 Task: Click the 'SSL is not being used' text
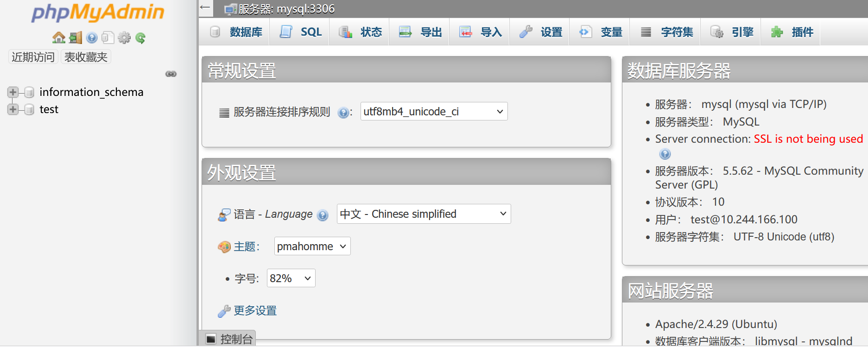tap(808, 139)
